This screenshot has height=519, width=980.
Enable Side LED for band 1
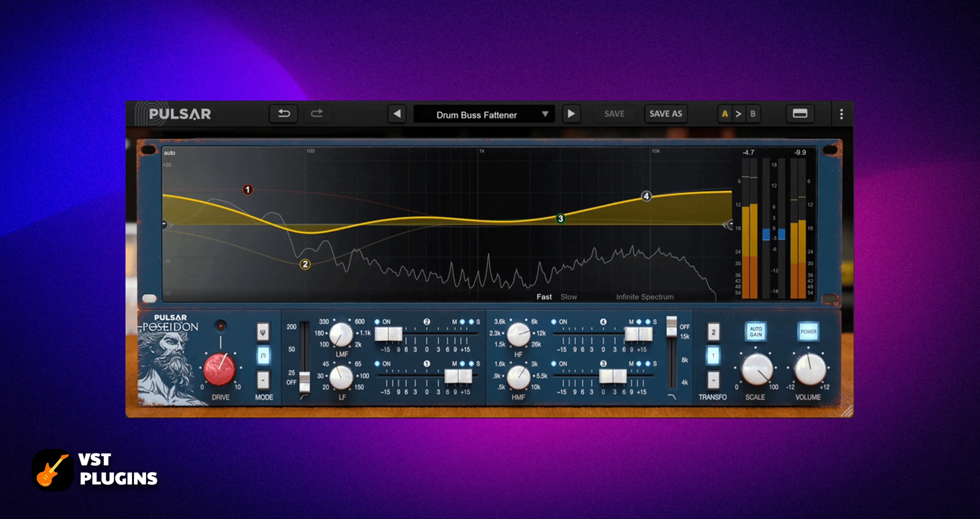coord(471,364)
